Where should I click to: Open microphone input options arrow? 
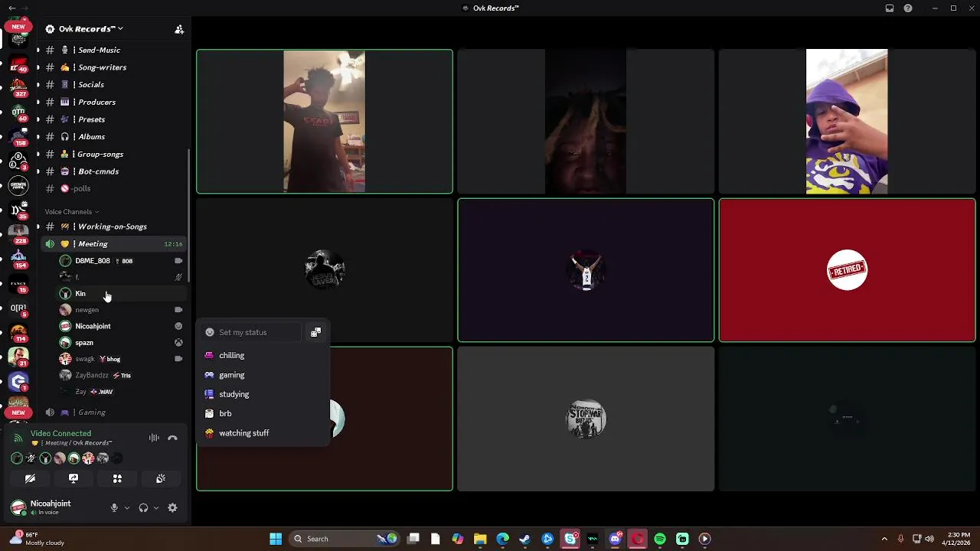pyautogui.click(x=127, y=507)
